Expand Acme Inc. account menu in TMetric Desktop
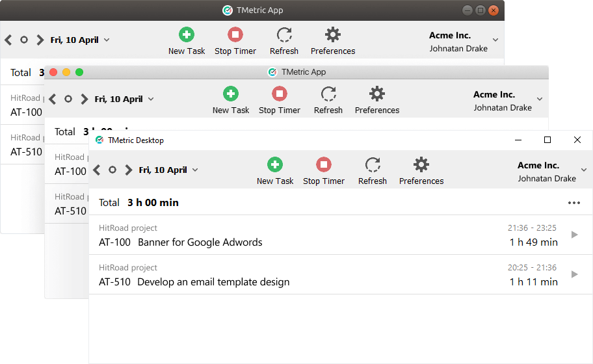The image size is (593, 364). (x=584, y=170)
